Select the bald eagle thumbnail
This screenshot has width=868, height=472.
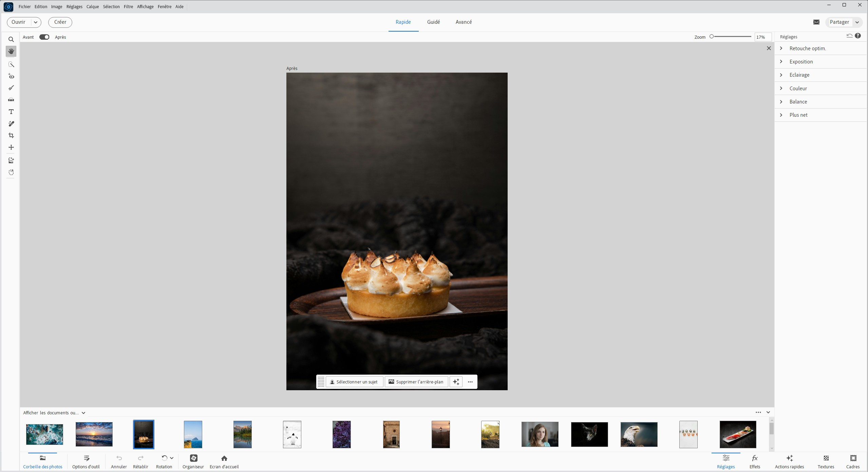click(639, 434)
